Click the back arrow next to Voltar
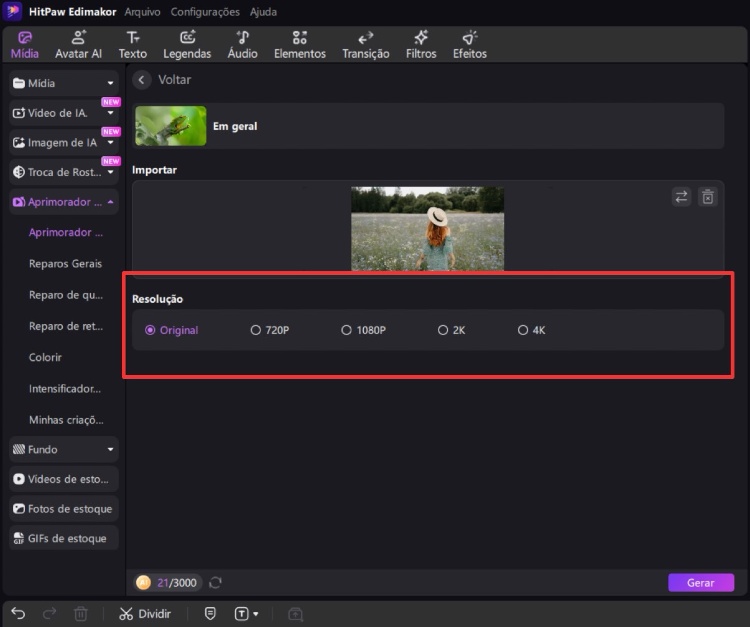Viewport: 750px width, 627px height. (x=142, y=80)
